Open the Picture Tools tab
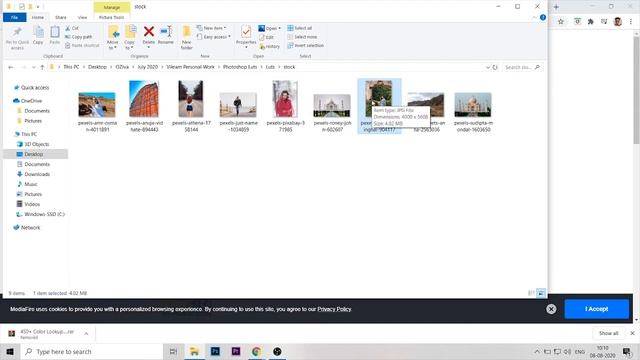Screen dimensions: 640x360 [x=111, y=18]
